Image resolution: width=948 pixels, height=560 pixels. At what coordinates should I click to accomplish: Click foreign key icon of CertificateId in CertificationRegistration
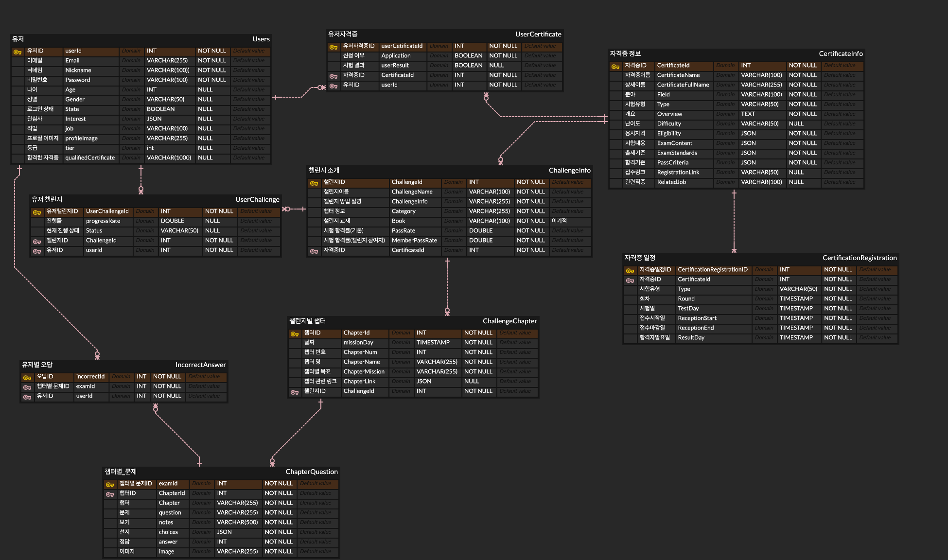pos(630,280)
